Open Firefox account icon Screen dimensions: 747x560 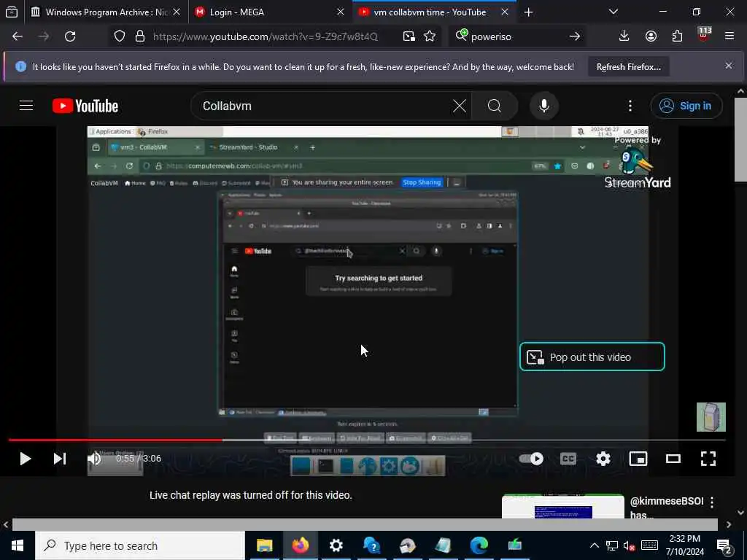651,36
